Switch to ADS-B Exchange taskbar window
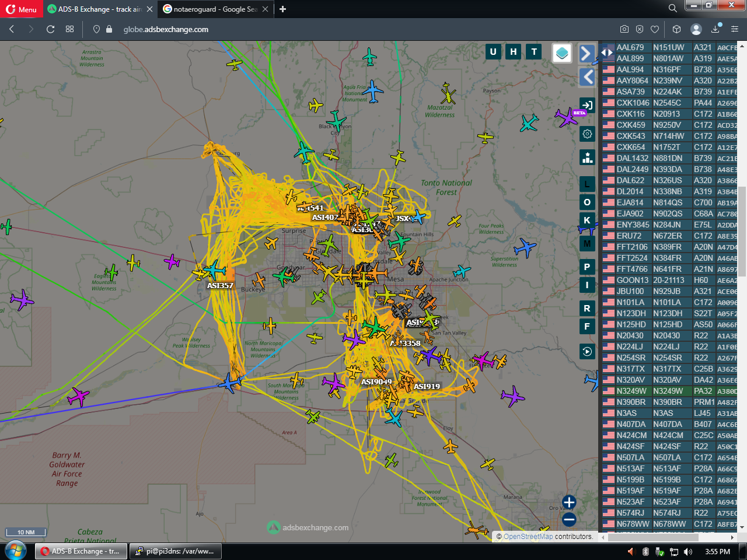The width and height of the screenshot is (747, 560). (x=81, y=551)
